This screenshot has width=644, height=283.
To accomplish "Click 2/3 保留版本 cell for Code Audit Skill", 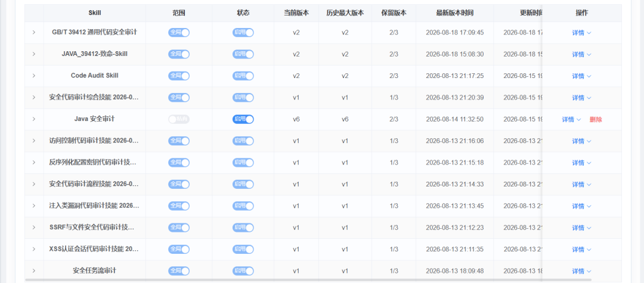I will coord(394,76).
